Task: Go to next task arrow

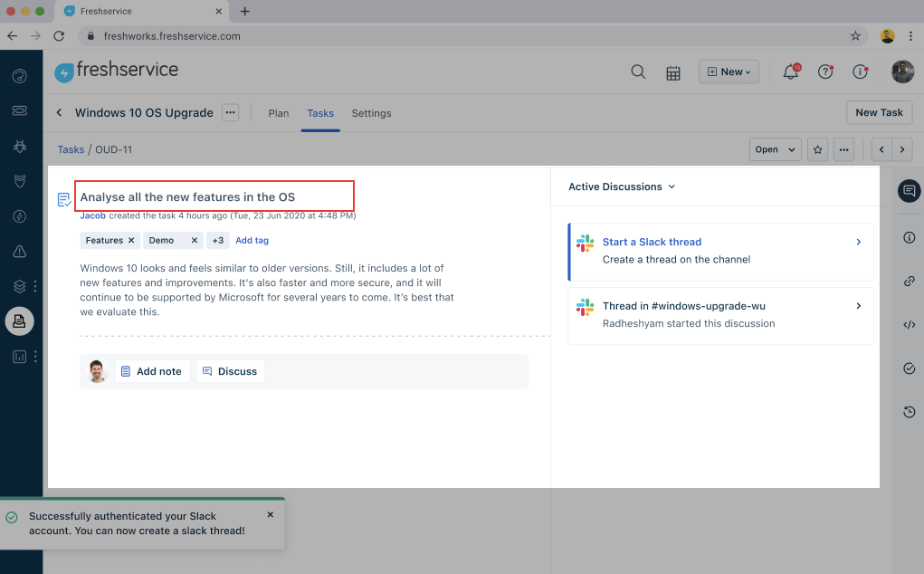Action: (x=902, y=149)
